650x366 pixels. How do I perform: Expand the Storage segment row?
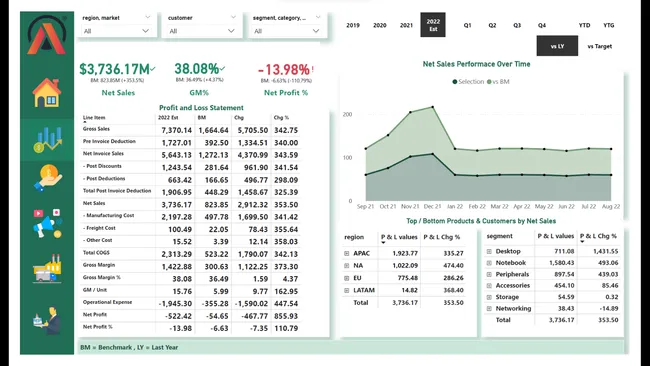pyautogui.click(x=489, y=297)
